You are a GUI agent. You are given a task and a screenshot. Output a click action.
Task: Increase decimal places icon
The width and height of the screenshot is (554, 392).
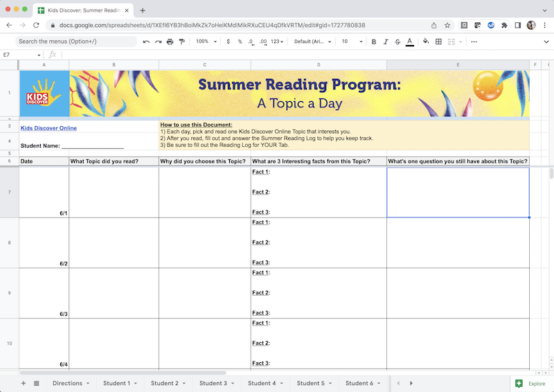pyautogui.click(x=263, y=42)
